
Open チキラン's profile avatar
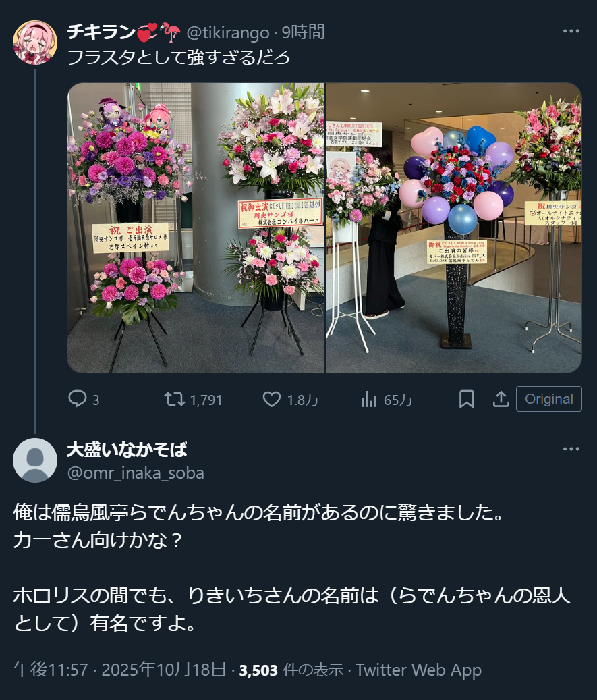point(35,43)
